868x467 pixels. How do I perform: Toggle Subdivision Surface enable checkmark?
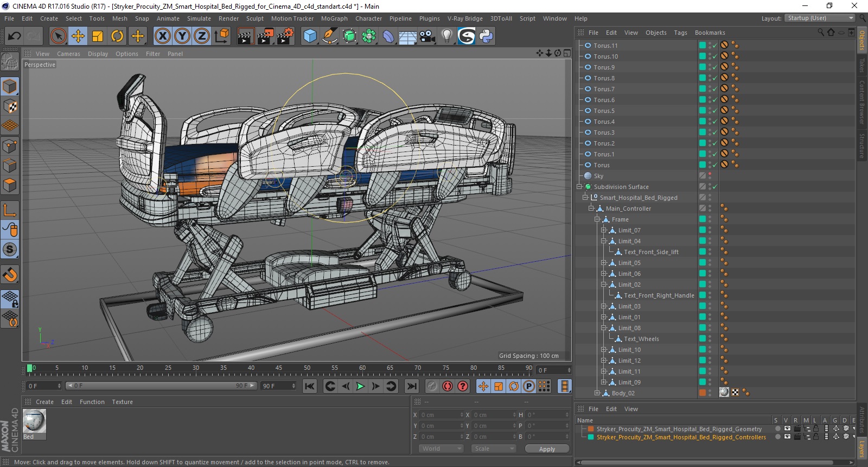point(715,187)
